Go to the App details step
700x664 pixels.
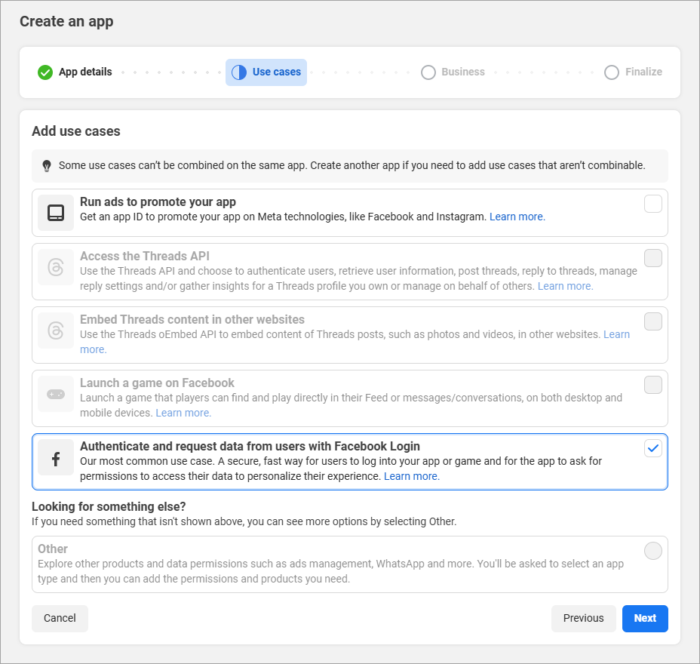[x=75, y=72]
